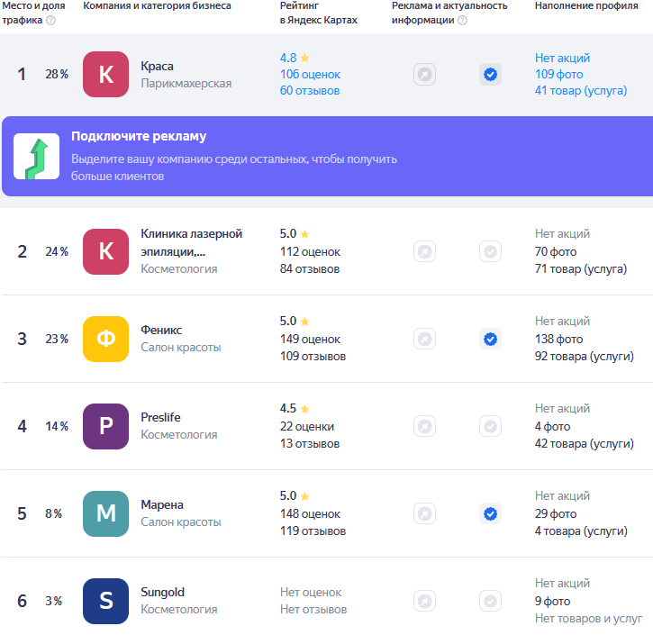Click the teal Марена avatar icon

105,513
